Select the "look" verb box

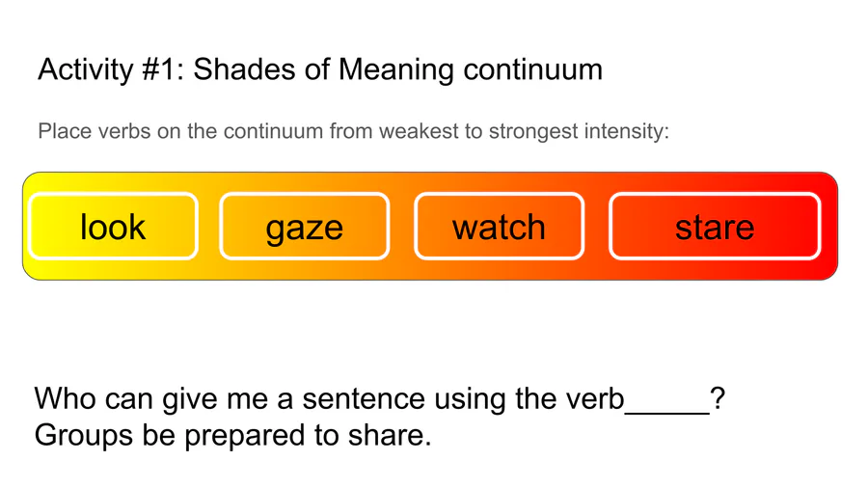click(113, 227)
